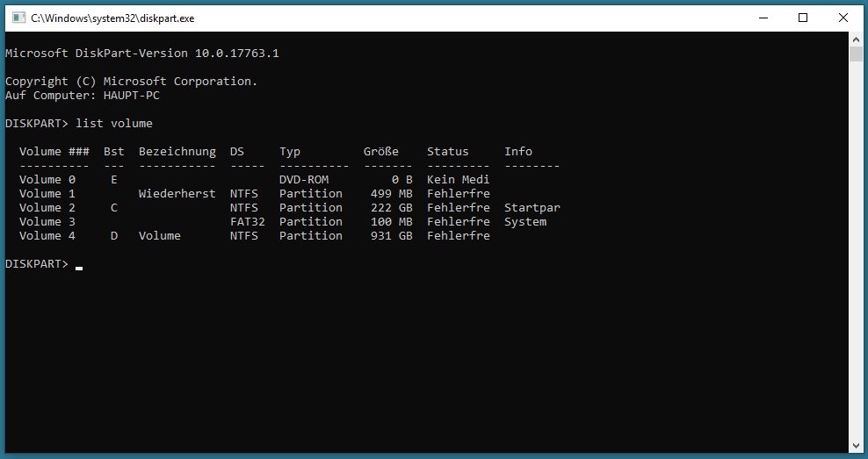Image resolution: width=868 pixels, height=459 pixels.
Task: Click the '100 MB' size value
Action: pos(391,222)
